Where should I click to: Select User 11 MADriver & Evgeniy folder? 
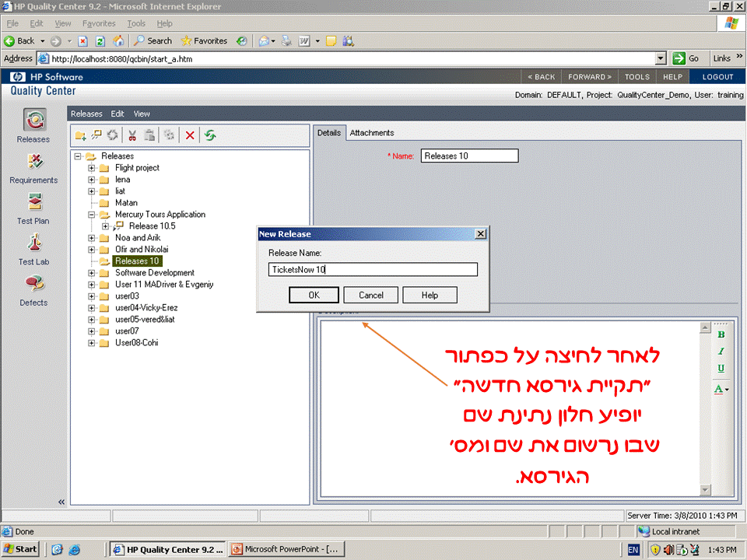pos(164,285)
